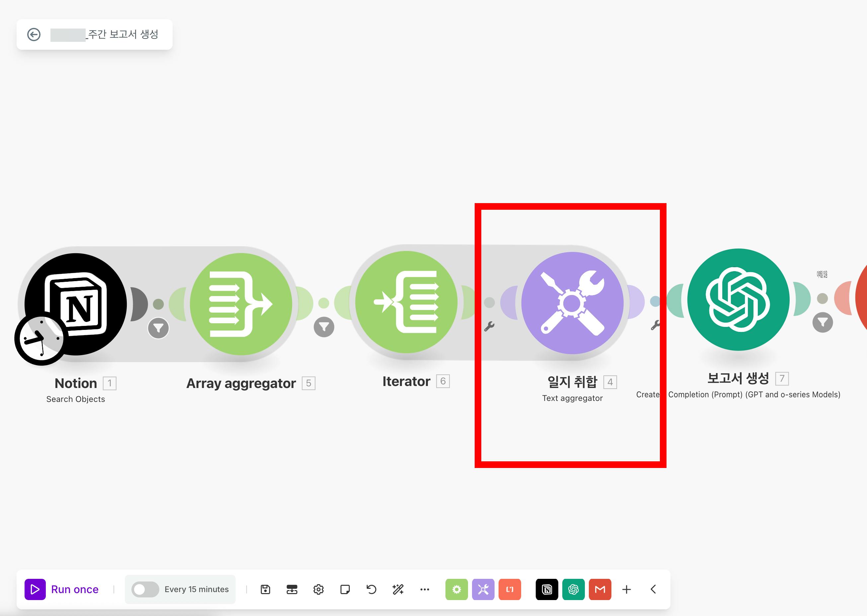Screen dimensions: 867x616
Task: Save the scenario with disk icon
Action: (x=266, y=589)
